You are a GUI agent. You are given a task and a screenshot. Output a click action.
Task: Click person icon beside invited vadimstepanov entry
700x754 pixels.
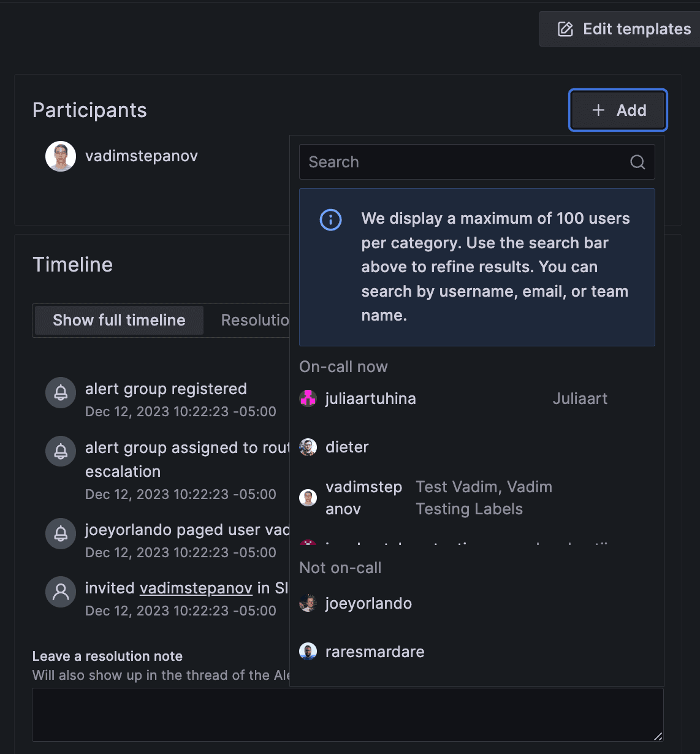[x=61, y=592]
